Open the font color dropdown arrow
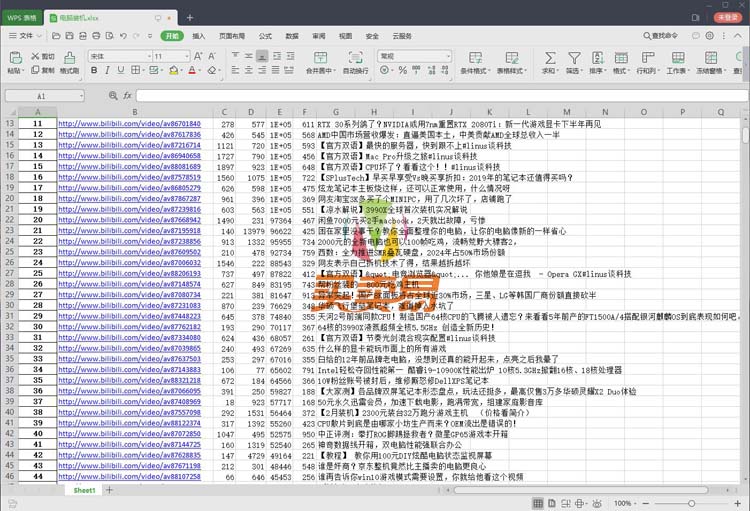Image resolution: width=750 pixels, height=511 pixels. coord(200,71)
